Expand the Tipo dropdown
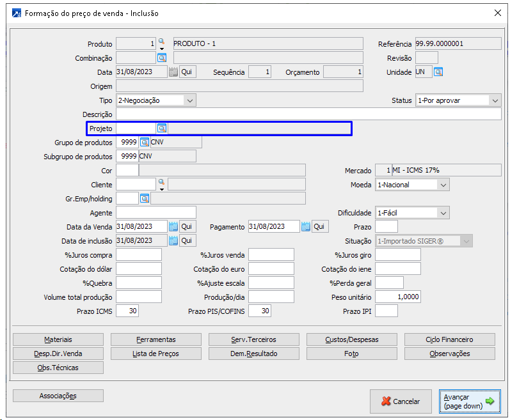Screen dimensions: 510x420 click(x=189, y=100)
